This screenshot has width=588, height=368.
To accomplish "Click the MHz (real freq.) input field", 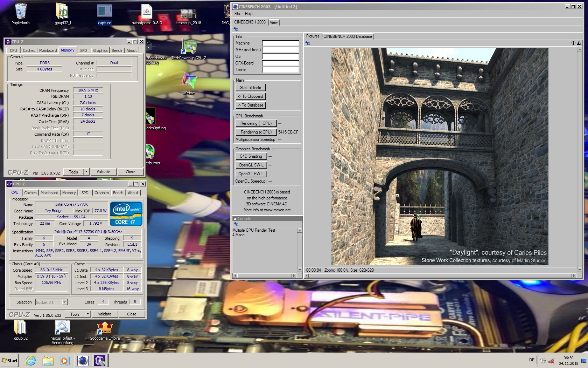I will click(x=281, y=50).
